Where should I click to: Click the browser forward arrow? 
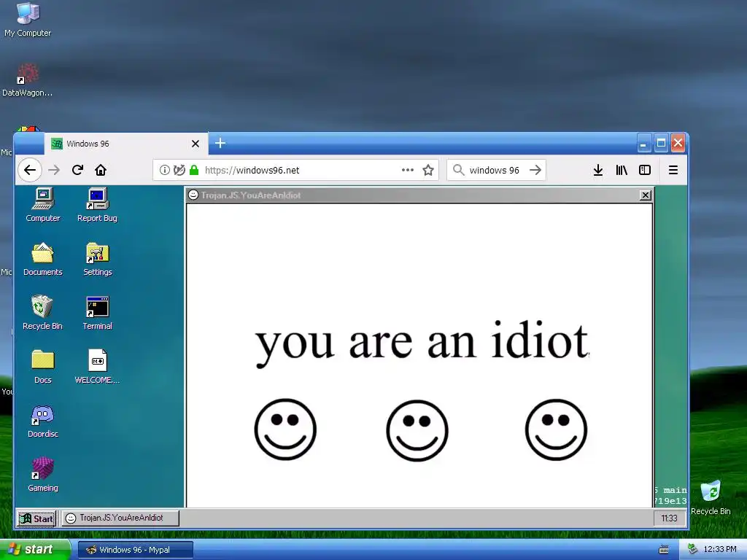point(54,170)
